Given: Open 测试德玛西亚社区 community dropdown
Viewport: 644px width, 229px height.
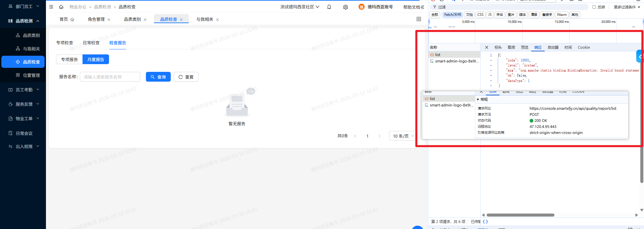Looking at the screenshot, I should tap(300, 7).
